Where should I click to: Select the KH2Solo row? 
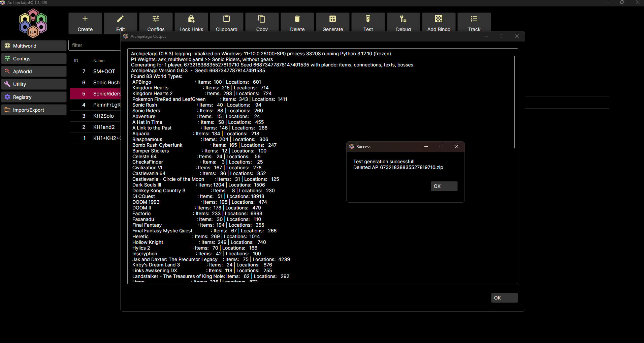[95, 116]
